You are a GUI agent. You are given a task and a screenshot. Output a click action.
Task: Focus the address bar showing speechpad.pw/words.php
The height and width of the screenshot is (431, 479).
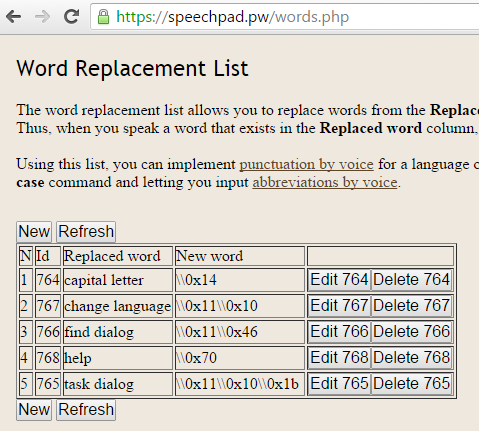click(x=285, y=17)
